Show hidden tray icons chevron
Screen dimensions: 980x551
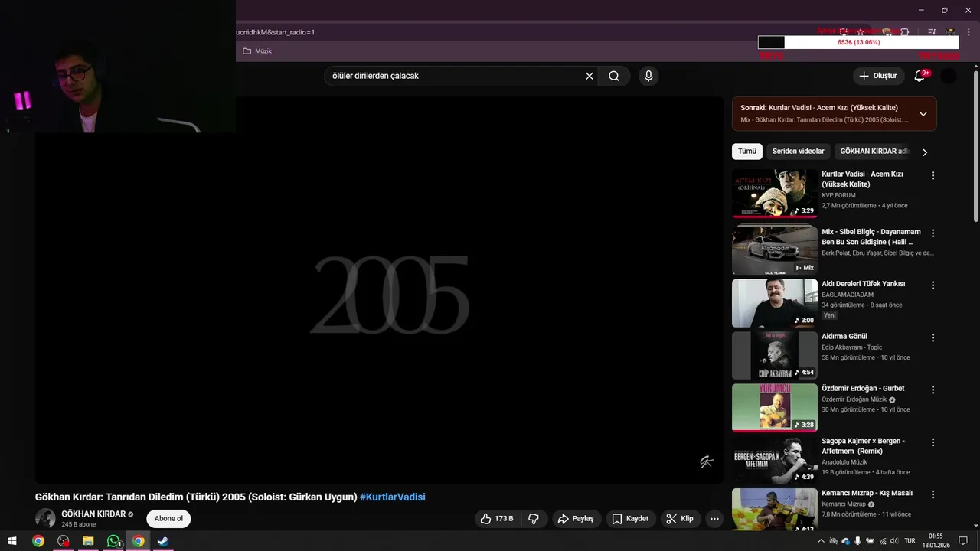coord(822,541)
